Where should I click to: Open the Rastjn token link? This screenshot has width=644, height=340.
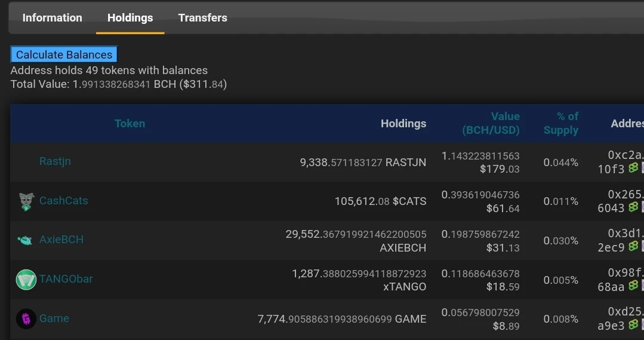point(55,161)
